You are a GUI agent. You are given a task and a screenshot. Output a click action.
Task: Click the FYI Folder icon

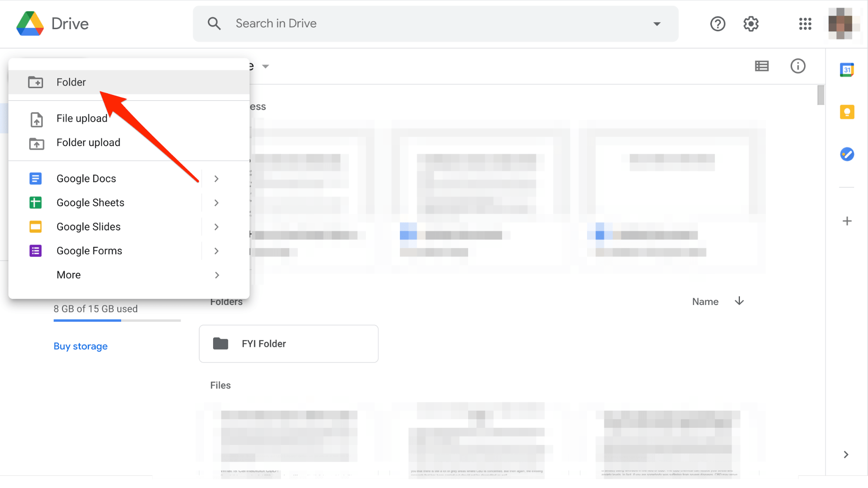point(221,344)
